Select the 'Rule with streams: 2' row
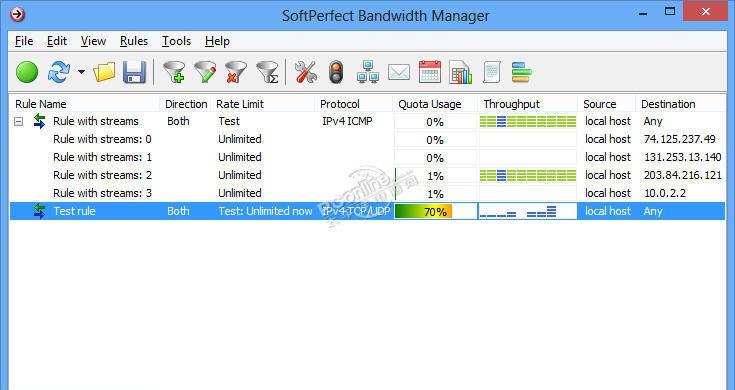The height and width of the screenshot is (390, 735). point(368,175)
